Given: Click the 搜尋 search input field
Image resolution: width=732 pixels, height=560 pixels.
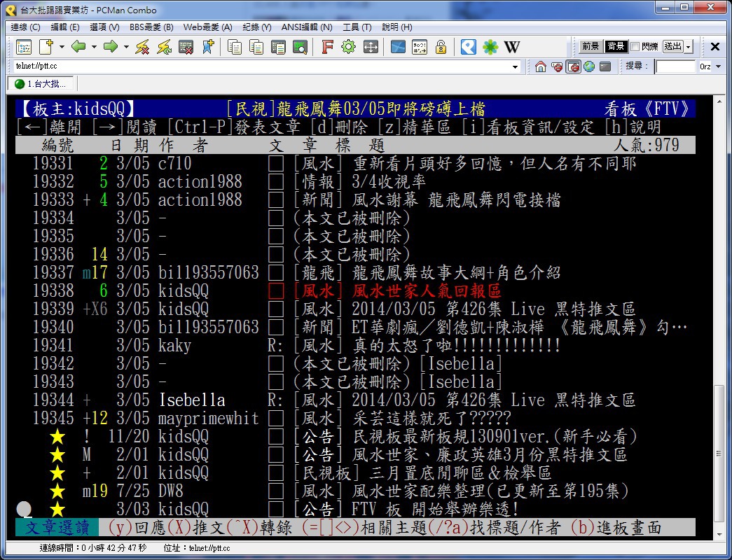Looking at the screenshot, I should [x=675, y=66].
